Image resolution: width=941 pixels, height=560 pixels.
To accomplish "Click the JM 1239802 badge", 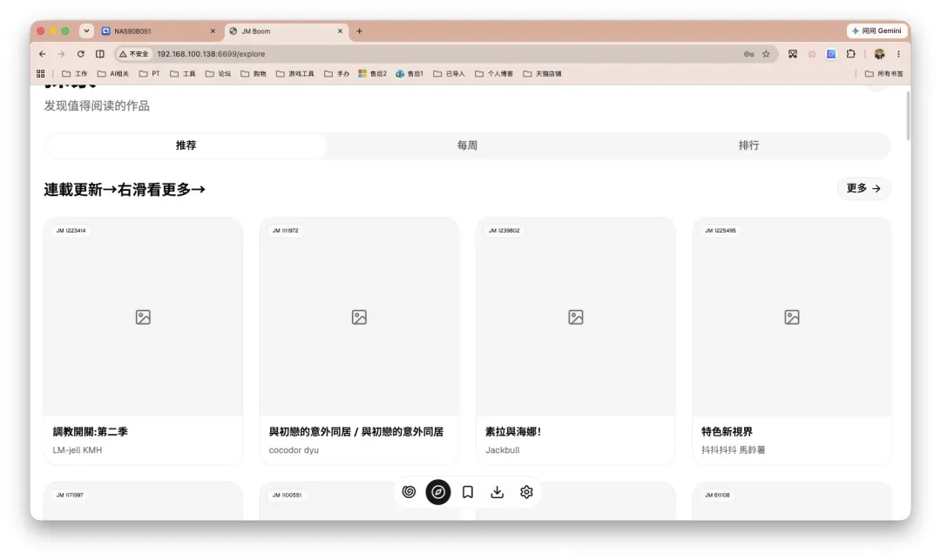I will 504,230.
